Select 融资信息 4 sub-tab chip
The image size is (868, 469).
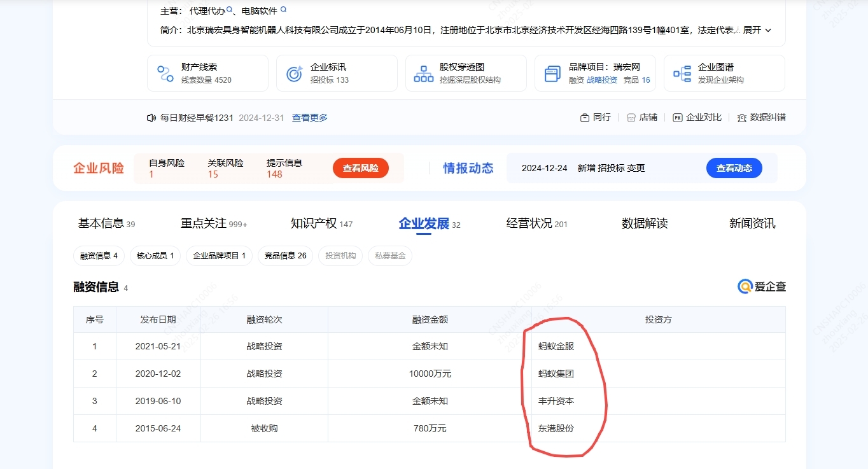coord(99,256)
